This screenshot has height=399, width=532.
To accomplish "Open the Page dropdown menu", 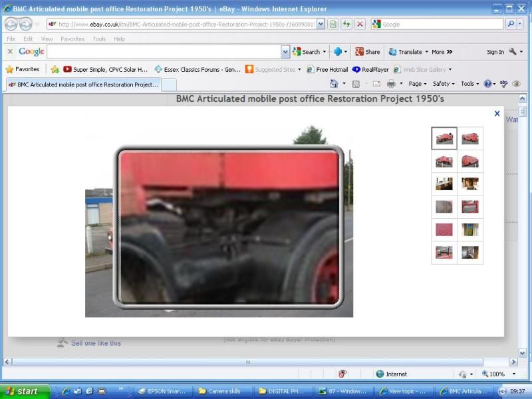I will pos(418,84).
